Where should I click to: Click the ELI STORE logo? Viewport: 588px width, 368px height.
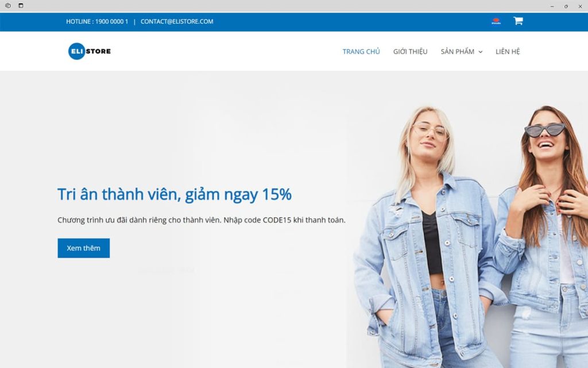(89, 51)
